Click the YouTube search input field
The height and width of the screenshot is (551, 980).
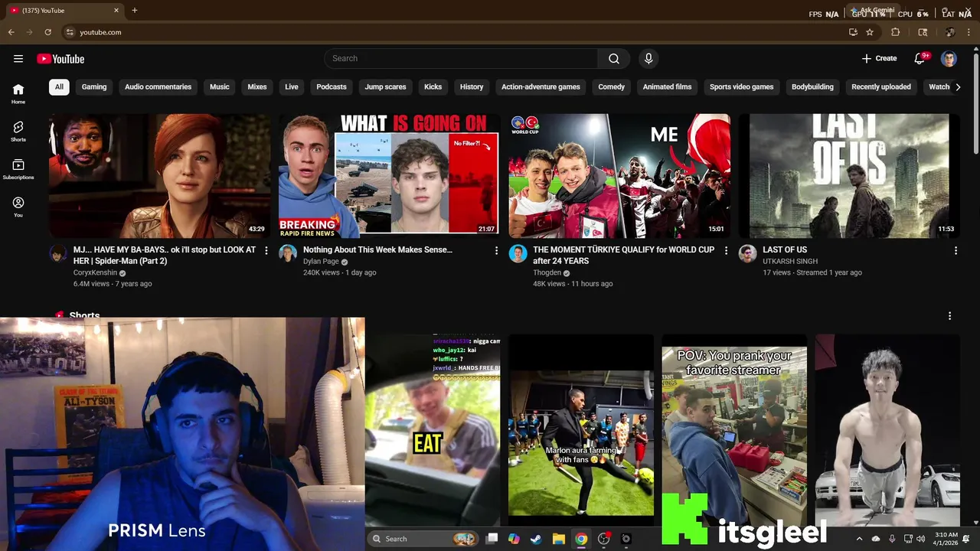click(x=461, y=59)
